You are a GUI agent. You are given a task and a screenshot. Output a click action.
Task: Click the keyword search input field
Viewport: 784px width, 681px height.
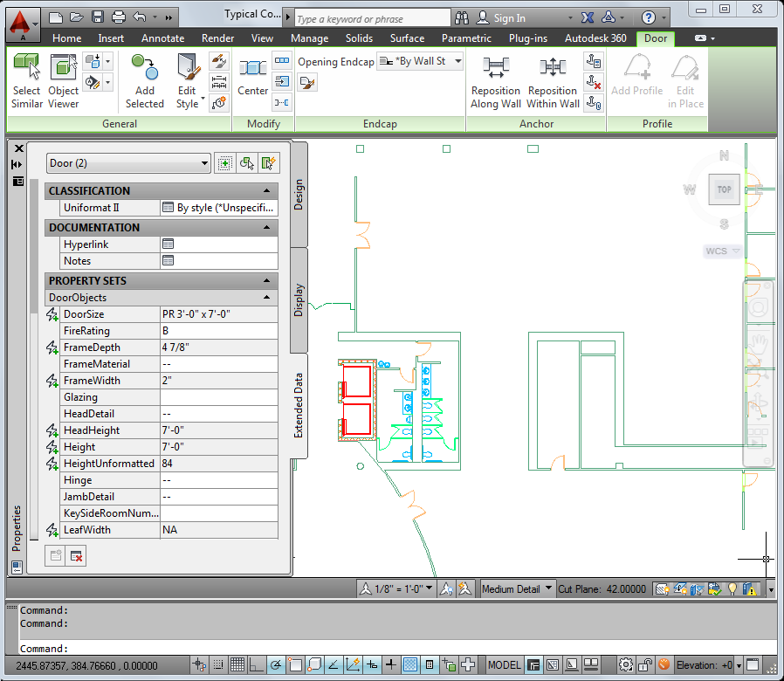372,19
